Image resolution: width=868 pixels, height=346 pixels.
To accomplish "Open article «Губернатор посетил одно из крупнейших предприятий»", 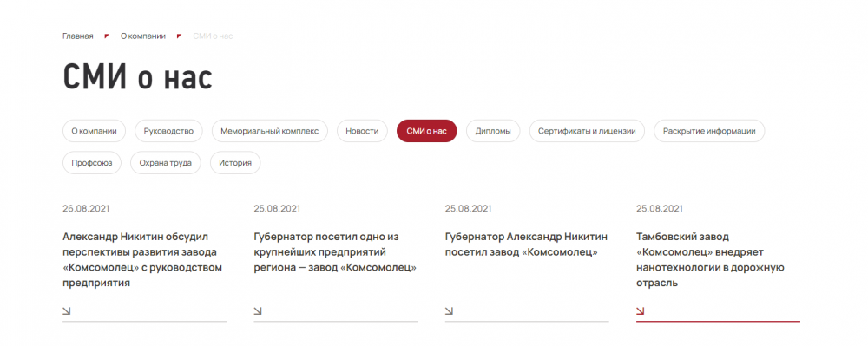I will pos(335,252).
